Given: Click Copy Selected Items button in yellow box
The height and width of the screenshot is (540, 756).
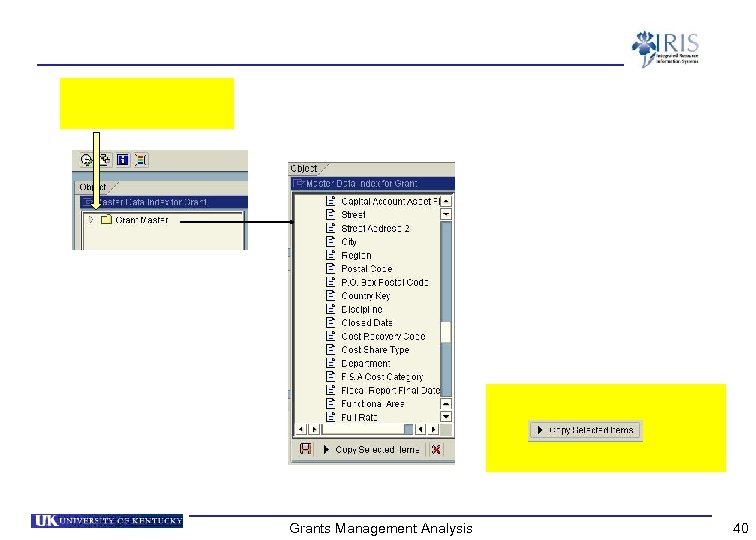Looking at the screenshot, I should 585,430.
